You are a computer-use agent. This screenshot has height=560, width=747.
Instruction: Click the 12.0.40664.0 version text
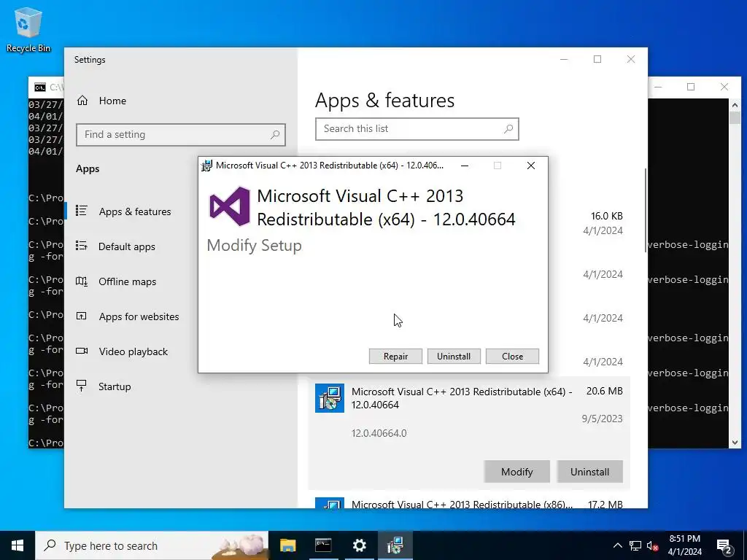coord(379,433)
